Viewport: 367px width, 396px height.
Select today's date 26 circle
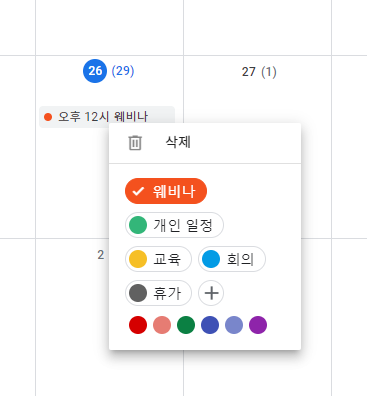coord(95,71)
